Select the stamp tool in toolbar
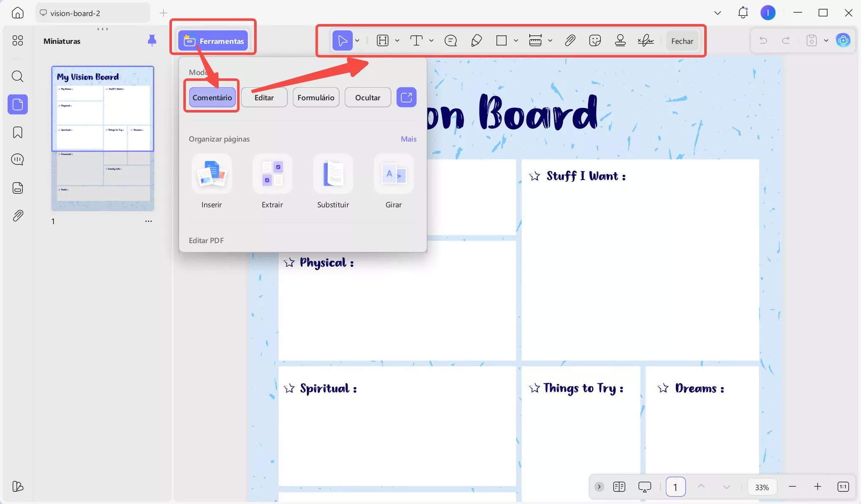This screenshot has height=504, width=861. click(x=620, y=40)
